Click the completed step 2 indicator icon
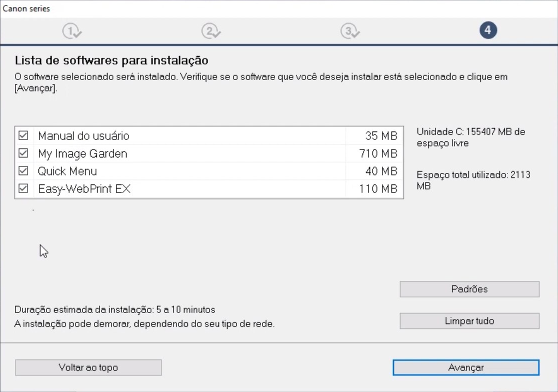The width and height of the screenshot is (558, 392). tap(211, 31)
